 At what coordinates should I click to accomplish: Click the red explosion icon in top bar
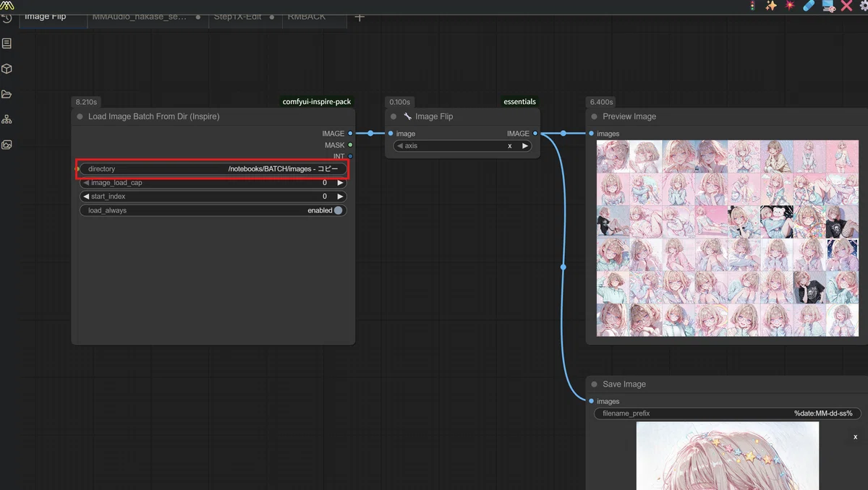click(x=790, y=6)
